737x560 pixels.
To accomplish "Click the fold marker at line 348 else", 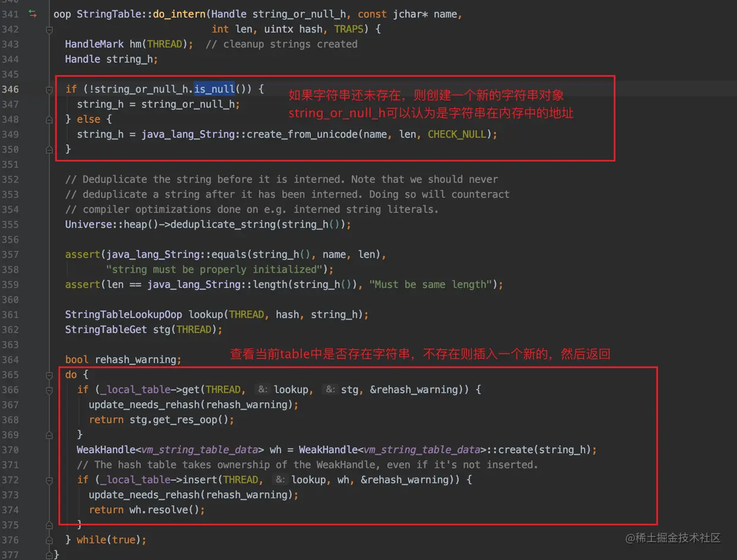I will [50, 119].
